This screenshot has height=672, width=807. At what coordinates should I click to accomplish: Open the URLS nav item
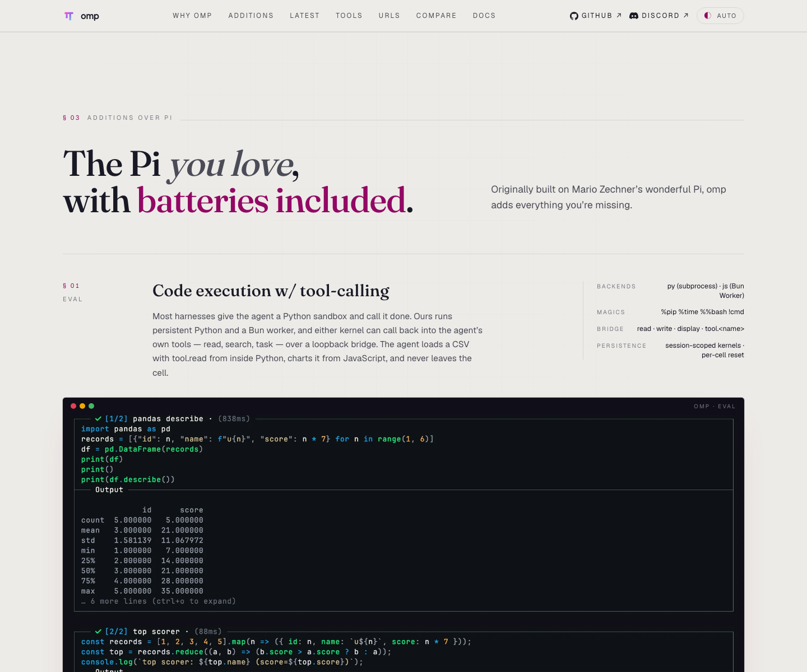click(x=389, y=16)
